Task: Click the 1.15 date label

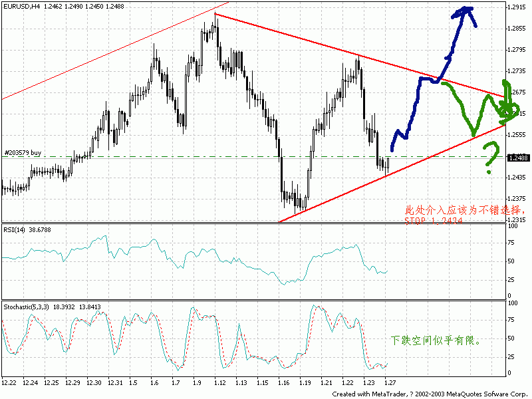Action: click(262, 383)
